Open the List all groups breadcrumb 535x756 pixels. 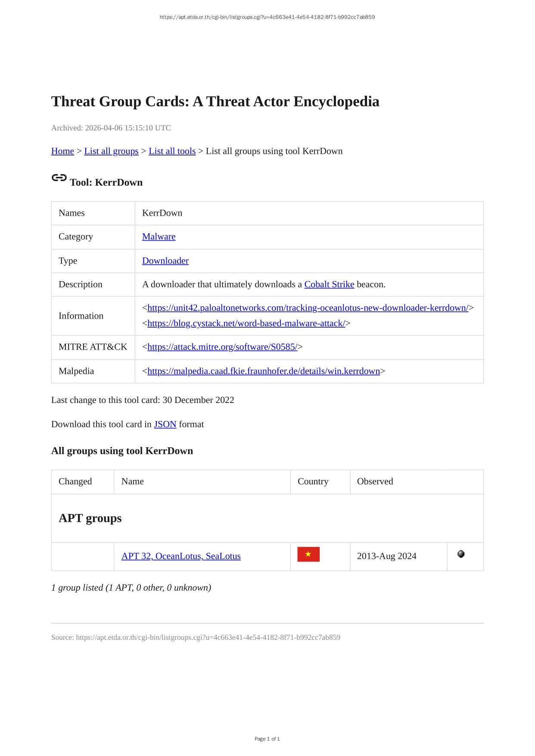(x=111, y=151)
